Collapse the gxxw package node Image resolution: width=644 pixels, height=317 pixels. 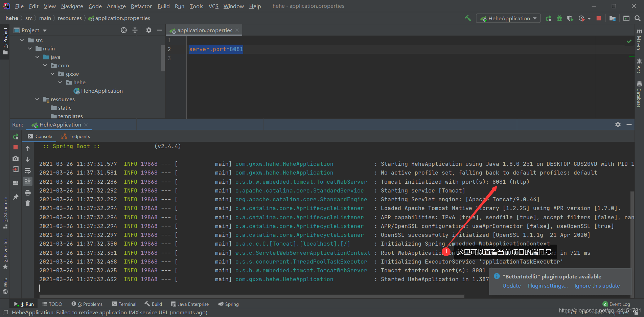coord(52,74)
